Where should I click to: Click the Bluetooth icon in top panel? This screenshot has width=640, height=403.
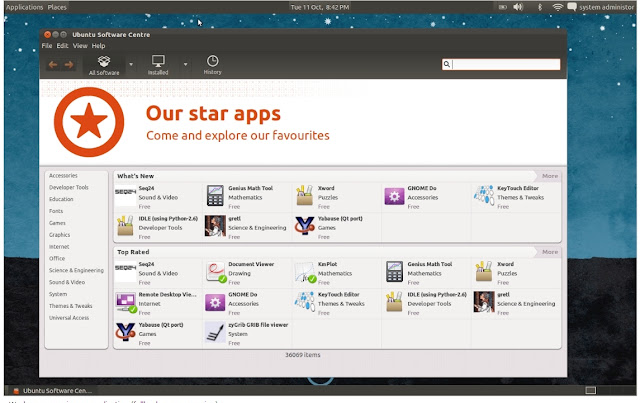[540, 7]
